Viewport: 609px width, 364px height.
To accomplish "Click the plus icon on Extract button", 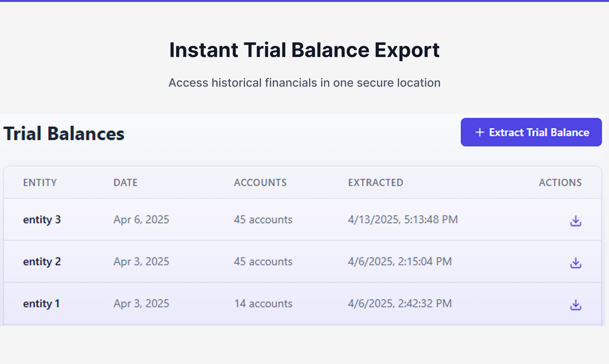I will tap(480, 132).
